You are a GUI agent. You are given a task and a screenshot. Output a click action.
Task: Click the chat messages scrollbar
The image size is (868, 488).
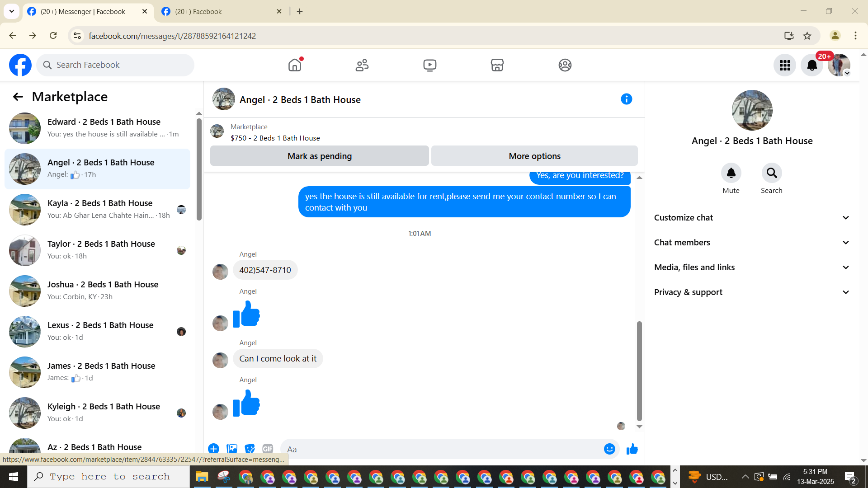639,371
